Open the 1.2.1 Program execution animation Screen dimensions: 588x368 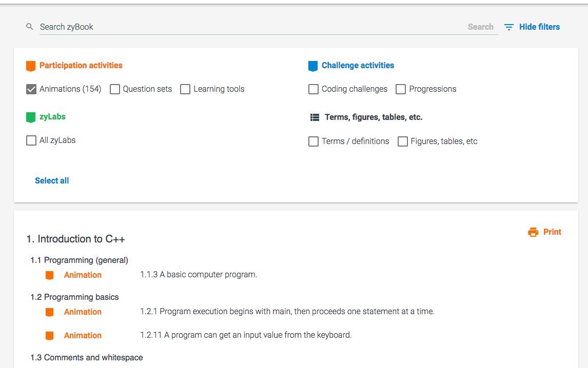(287, 312)
